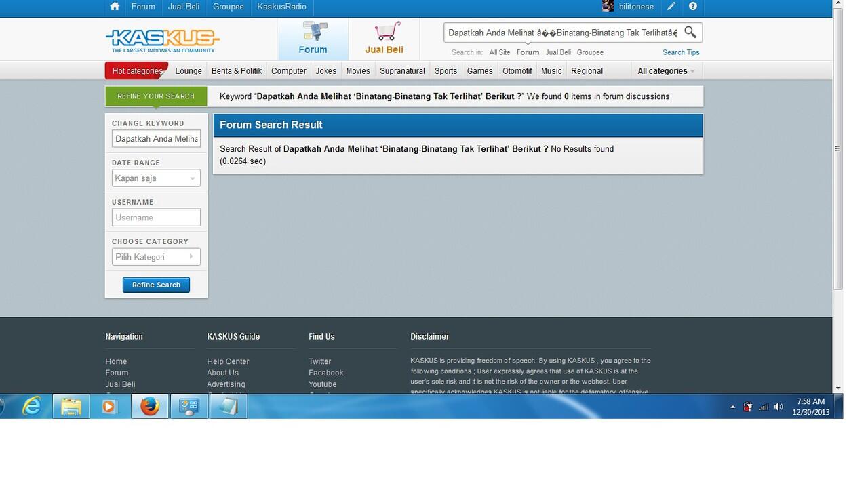Viewport: 868px width, 488px height.
Task: Open the Kapan saja date range dropdown
Action: tap(156, 178)
